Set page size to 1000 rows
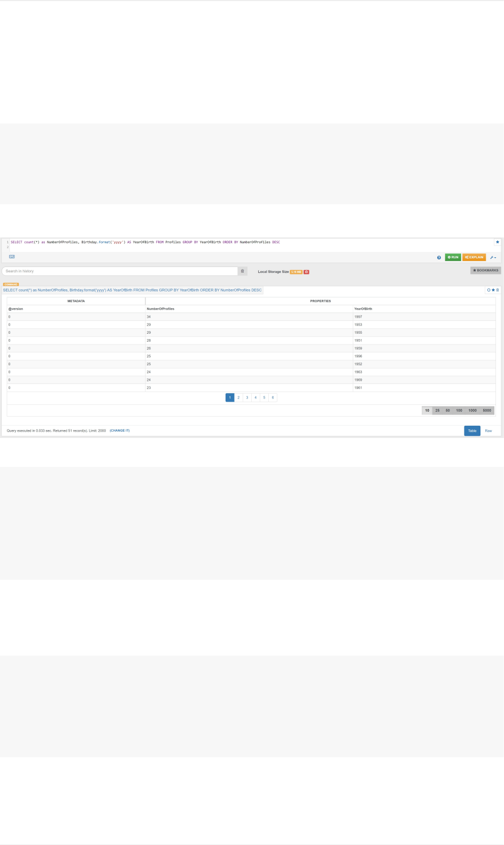The width and height of the screenshot is (504, 845). coord(472,410)
